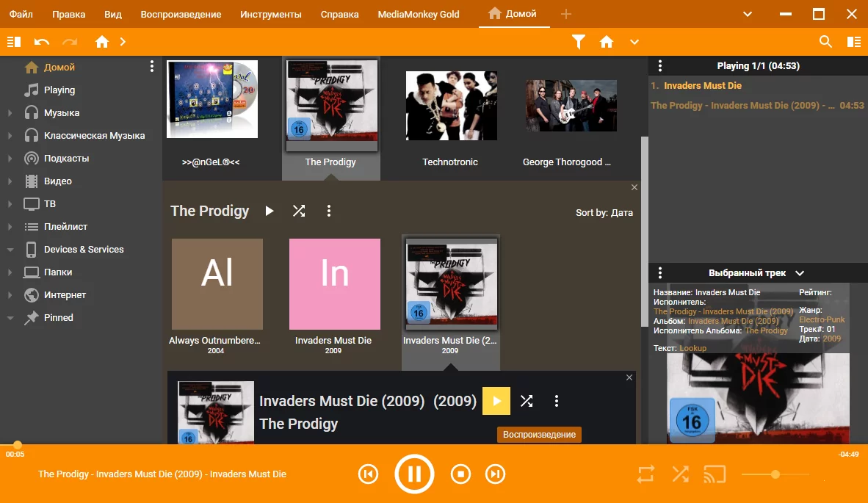
Task: Select the Интернет globe node
Action: [65, 295]
